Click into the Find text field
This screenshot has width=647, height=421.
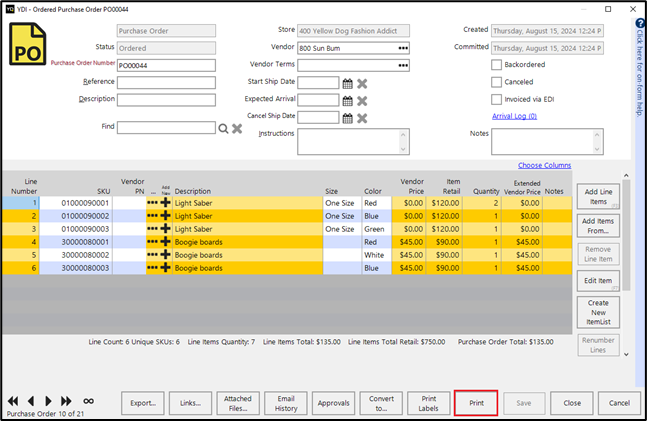pyautogui.click(x=166, y=128)
